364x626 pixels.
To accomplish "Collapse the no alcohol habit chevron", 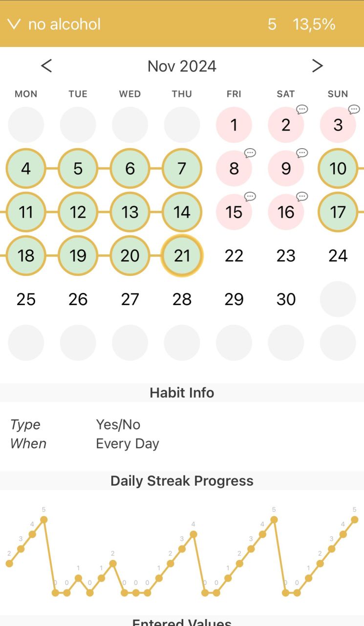I will pos(14,24).
